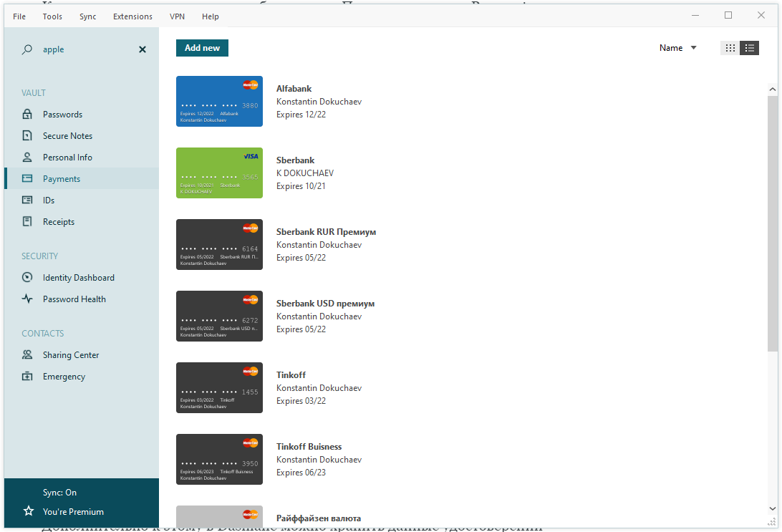Screen dimensions: 782x532
Task: Open the IDs section
Action: click(82, 200)
